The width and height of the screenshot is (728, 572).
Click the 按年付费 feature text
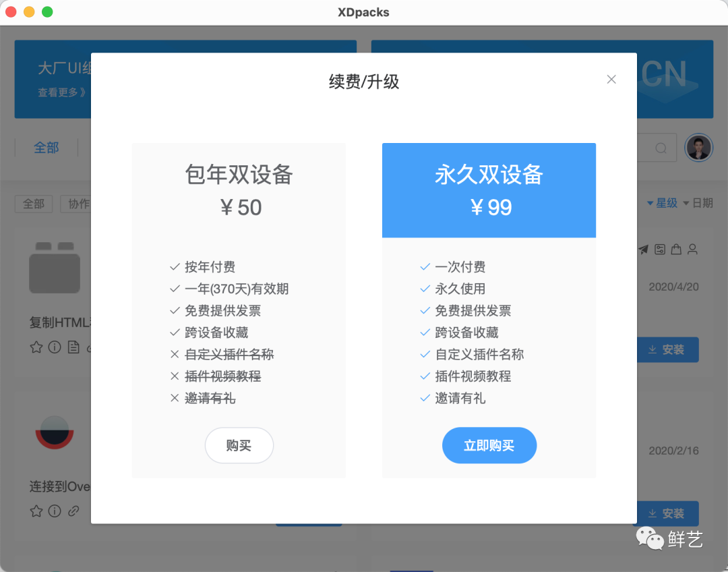click(210, 266)
